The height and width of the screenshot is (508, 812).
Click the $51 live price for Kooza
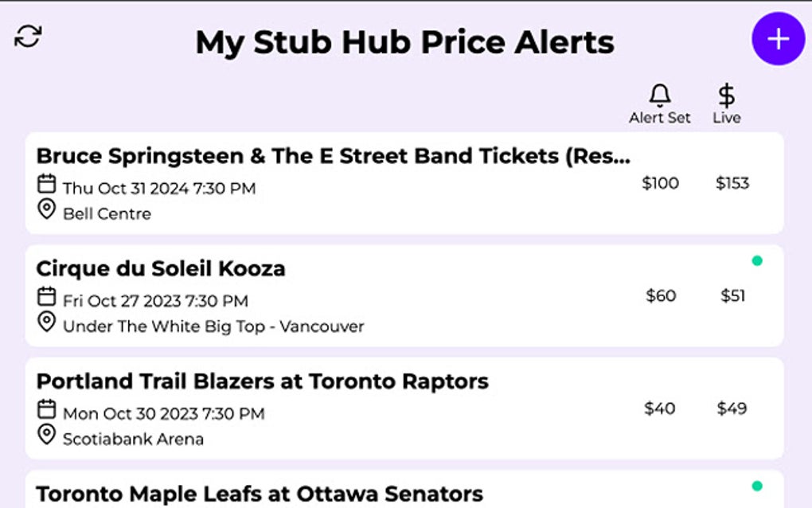click(x=735, y=295)
